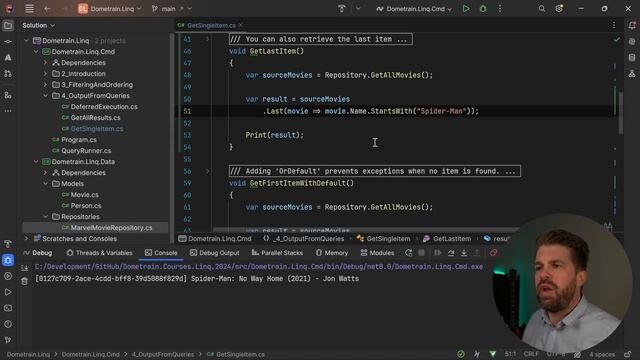Collapse the Repositories folder
This screenshot has height=360, width=640.
46,217
